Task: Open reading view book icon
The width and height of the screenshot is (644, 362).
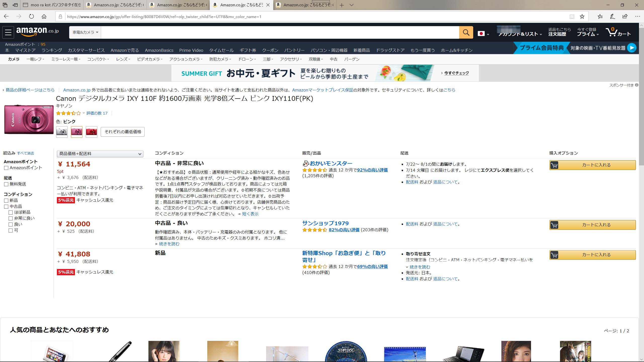Action: click(x=572, y=17)
